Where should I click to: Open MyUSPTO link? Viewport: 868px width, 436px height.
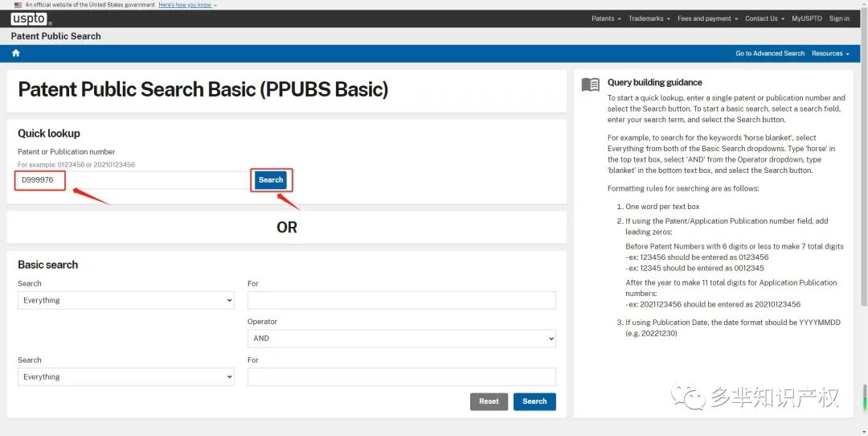click(x=807, y=19)
